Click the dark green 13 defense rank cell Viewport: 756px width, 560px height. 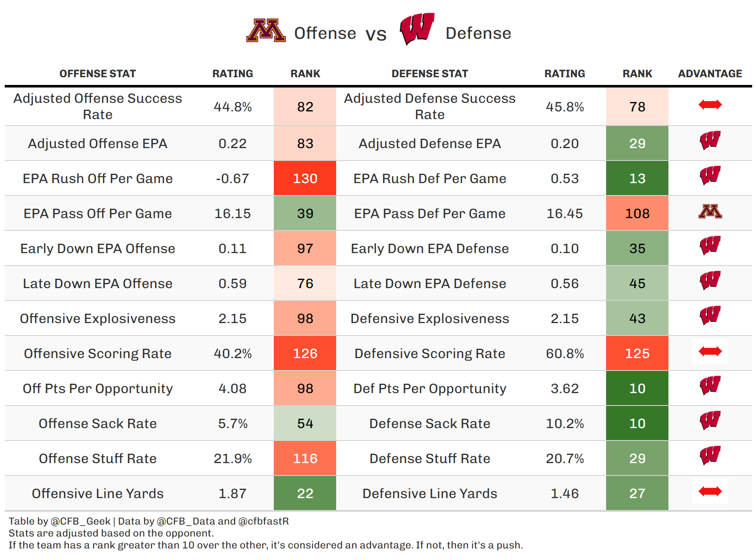(637, 178)
